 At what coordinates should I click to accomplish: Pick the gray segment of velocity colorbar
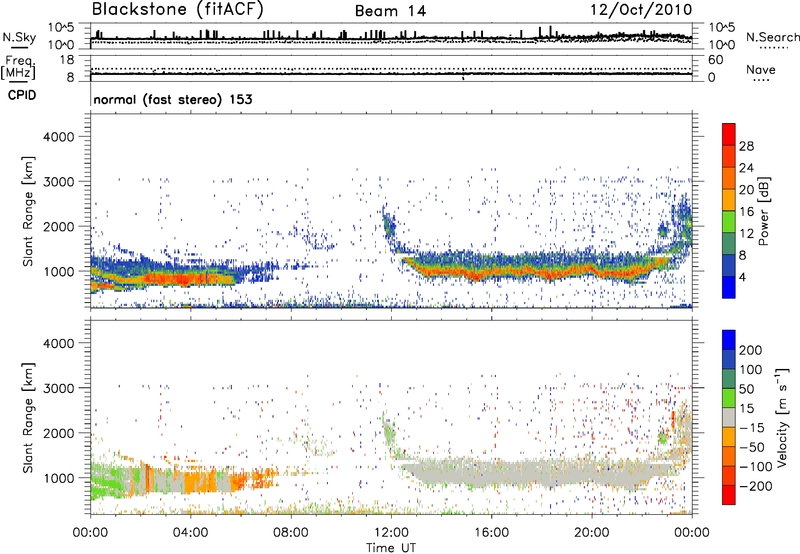[729, 418]
